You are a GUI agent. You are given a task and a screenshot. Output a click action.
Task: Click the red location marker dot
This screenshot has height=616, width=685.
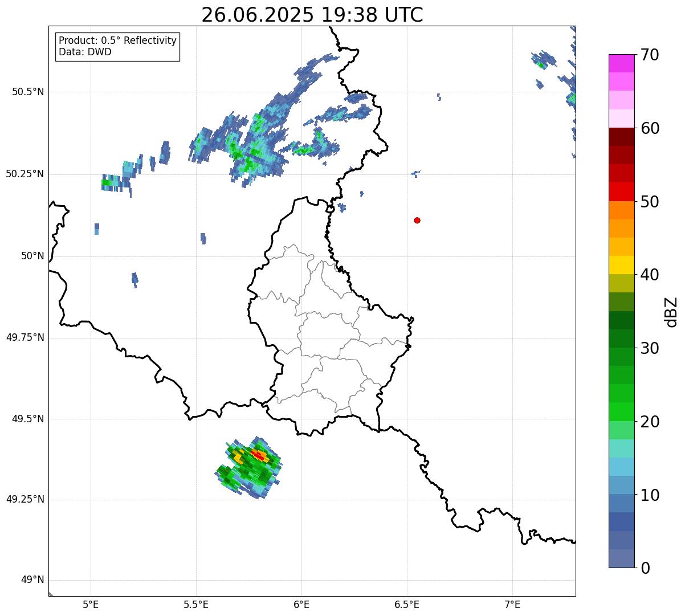point(417,220)
